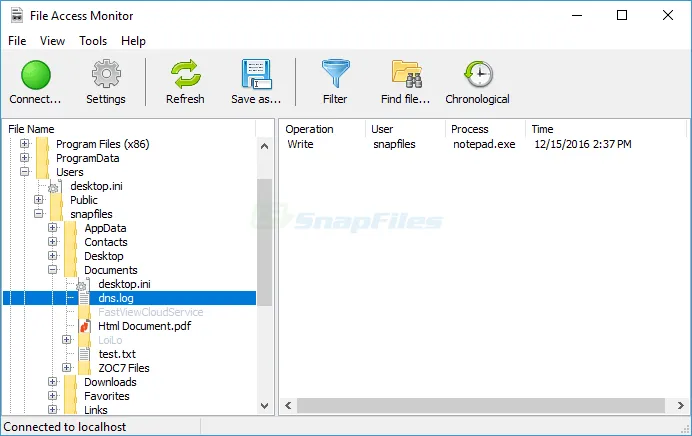Click the Favorites folder icon
This screenshot has width=692, height=436.
click(71, 396)
